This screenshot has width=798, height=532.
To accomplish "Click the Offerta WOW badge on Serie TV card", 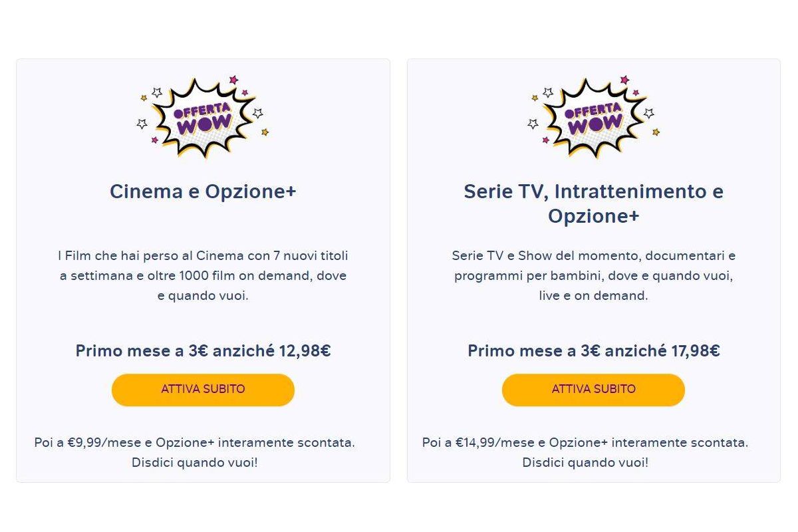I will point(594,117).
